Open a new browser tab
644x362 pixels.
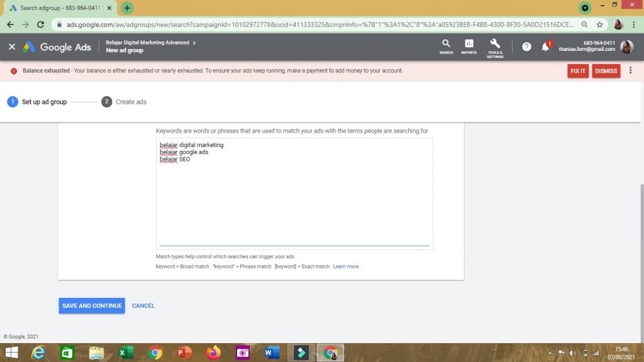(x=128, y=8)
